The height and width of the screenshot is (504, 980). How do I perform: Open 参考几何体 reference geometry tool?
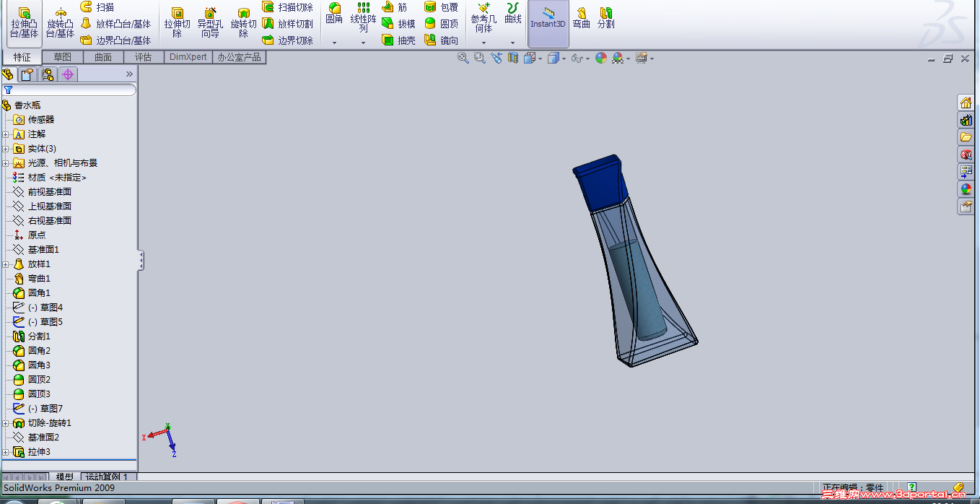pyautogui.click(x=484, y=17)
